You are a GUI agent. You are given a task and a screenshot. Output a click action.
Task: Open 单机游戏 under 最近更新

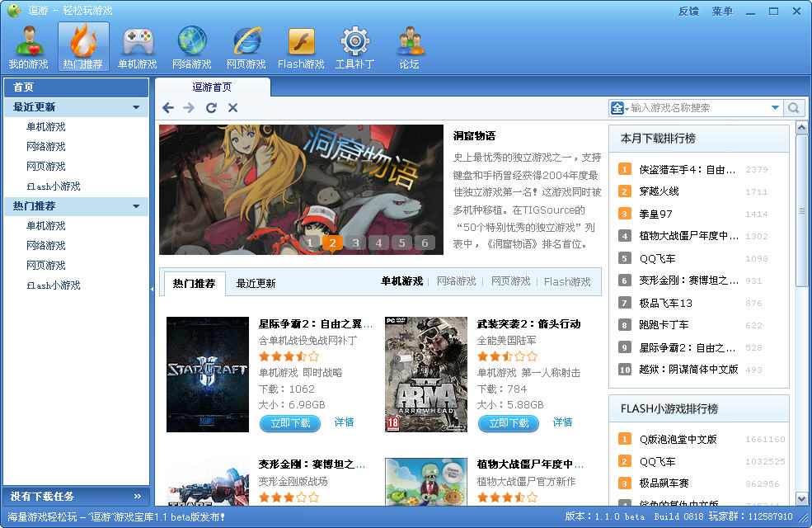point(46,127)
